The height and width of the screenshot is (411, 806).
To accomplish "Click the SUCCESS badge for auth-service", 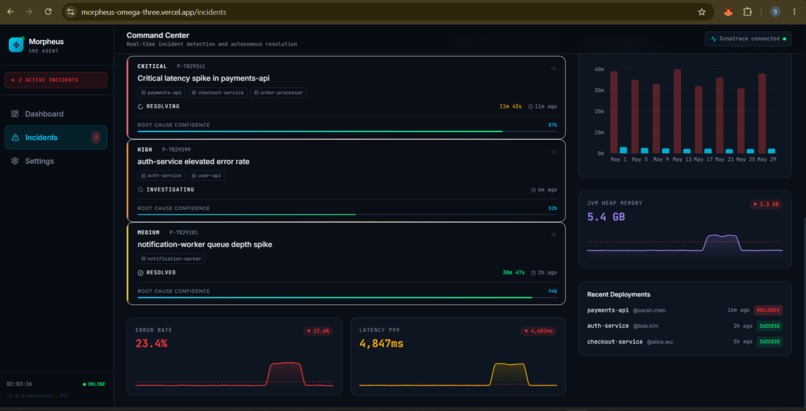I will click(x=770, y=326).
